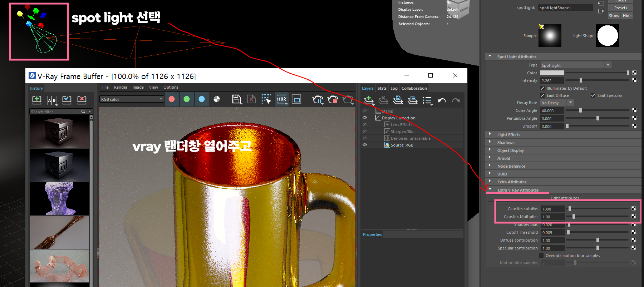644x287 pixels.
Task: Toggle visibility of Sharpen/Blur layer
Action: pyautogui.click(x=365, y=131)
